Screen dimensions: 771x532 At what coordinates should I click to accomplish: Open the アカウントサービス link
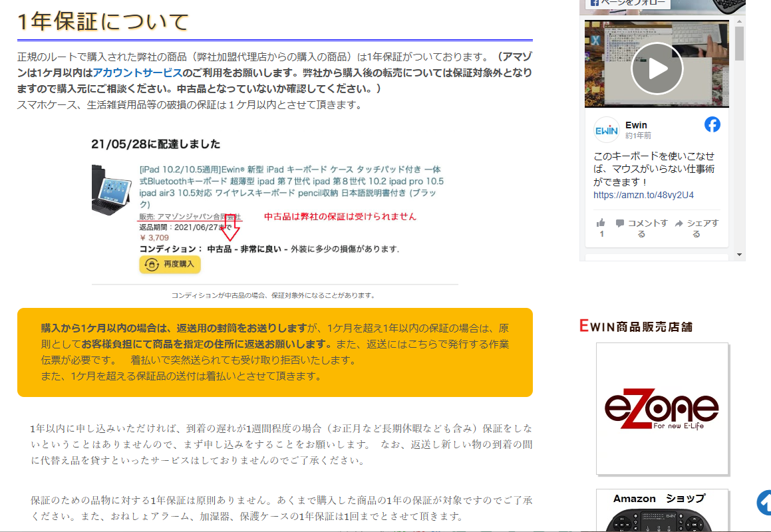(x=137, y=72)
